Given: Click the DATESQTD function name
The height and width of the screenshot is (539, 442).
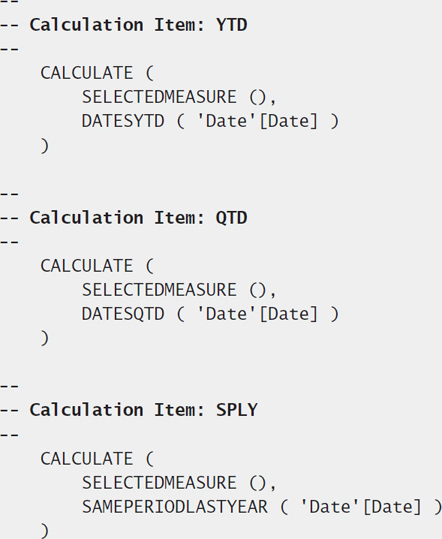Looking at the screenshot, I should tap(123, 314).
